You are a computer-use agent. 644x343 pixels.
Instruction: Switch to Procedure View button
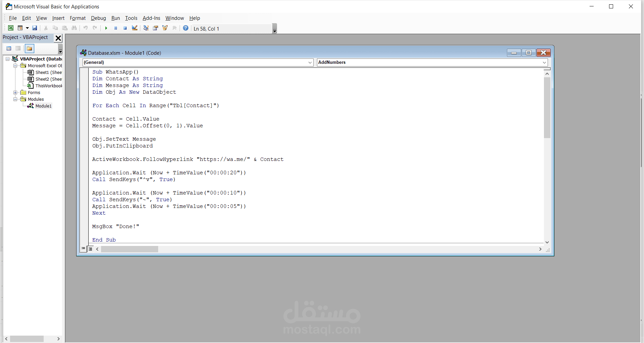(x=83, y=249)
